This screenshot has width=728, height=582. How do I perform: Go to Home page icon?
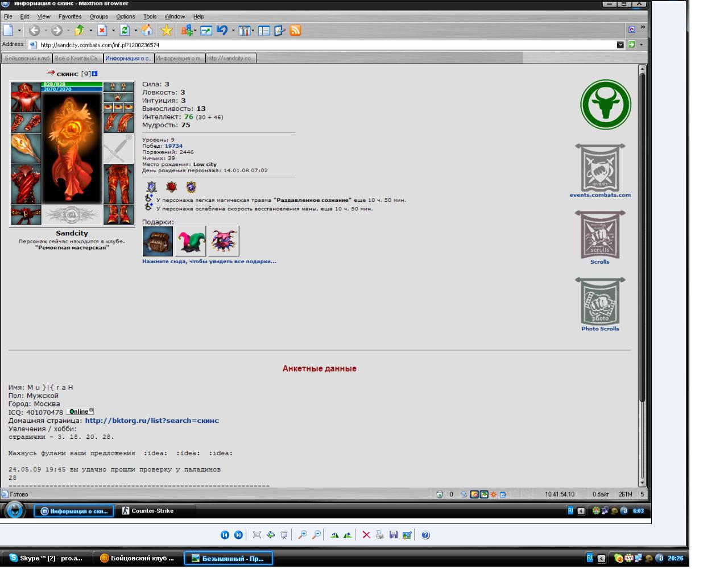147,30
